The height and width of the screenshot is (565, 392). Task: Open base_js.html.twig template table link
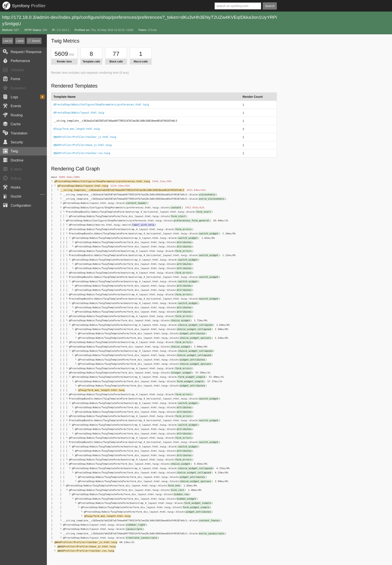[82, 145]
